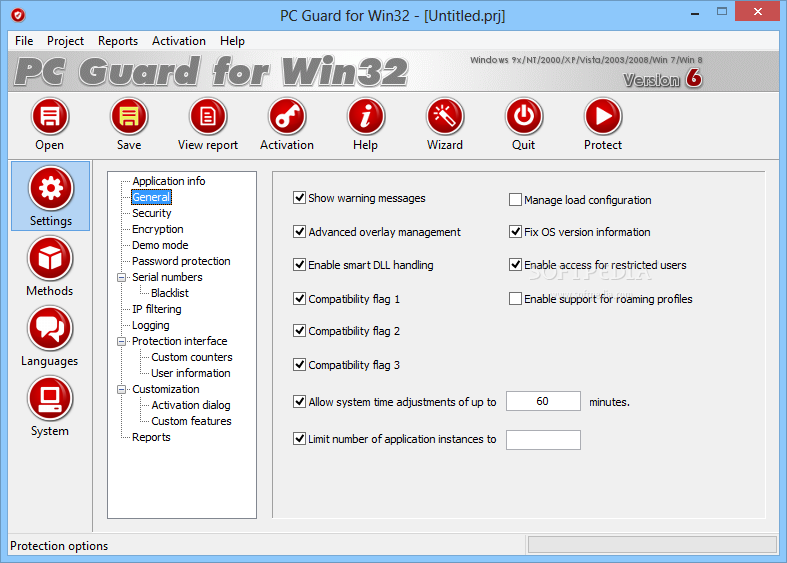Select General in the settings tree
This screenshot has width=787, height=563.
[151, 197]
